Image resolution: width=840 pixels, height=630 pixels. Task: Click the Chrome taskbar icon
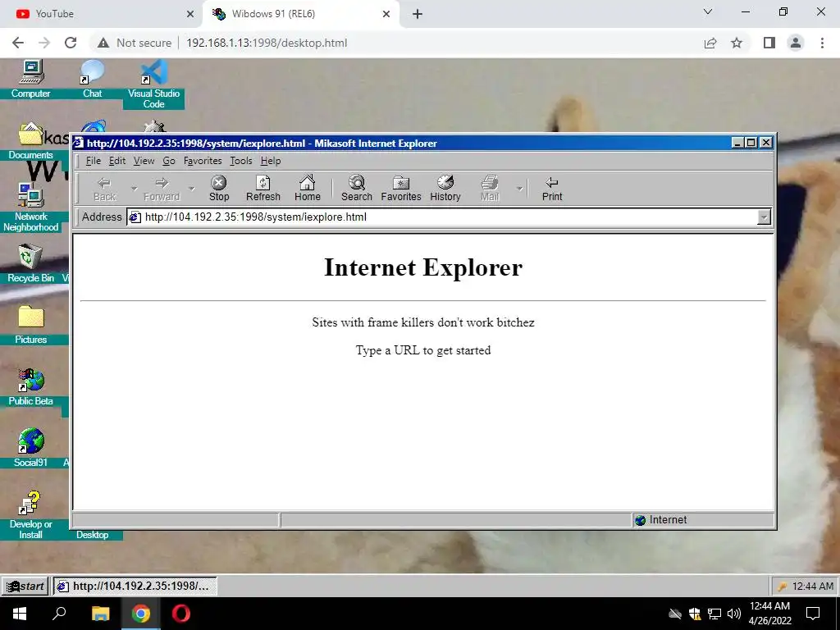point(141,614)
